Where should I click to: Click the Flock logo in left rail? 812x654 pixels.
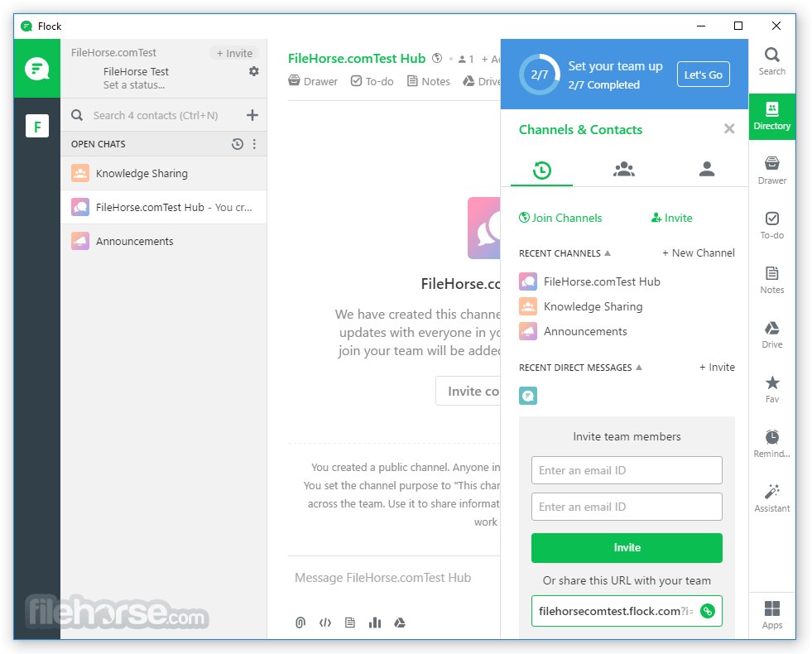[36, 69]
